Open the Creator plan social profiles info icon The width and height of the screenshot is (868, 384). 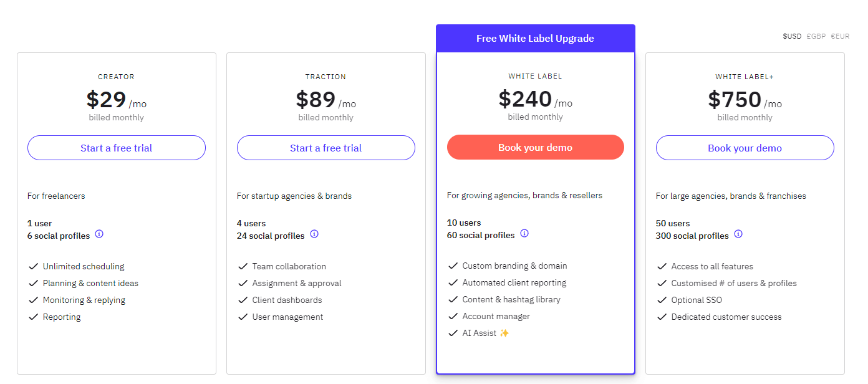tap(99, 235)
